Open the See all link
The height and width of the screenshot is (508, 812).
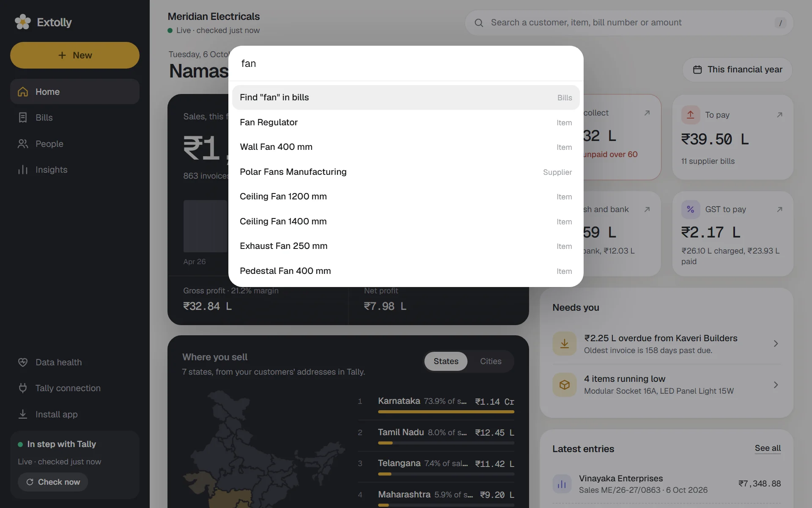768,448
